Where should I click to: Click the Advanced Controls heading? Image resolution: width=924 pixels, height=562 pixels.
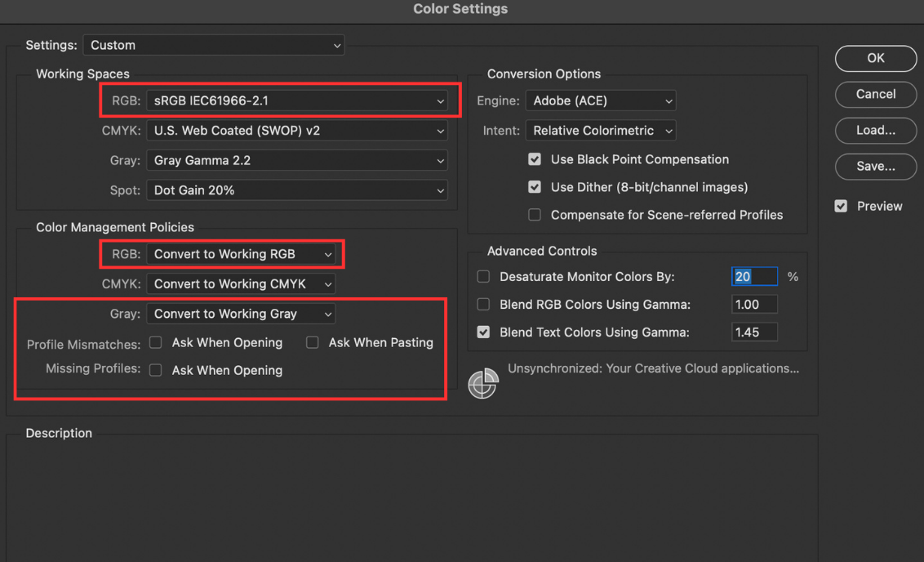[x=541, y=252]
